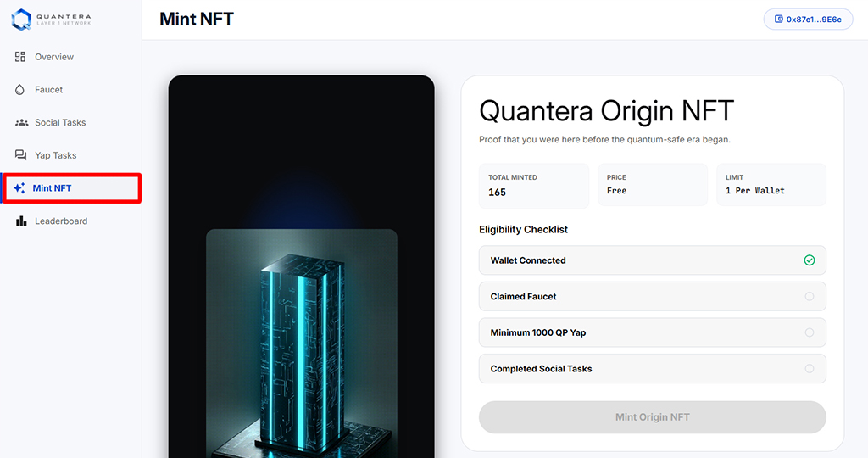Screen dimensions: 868x458
Task: Click the Leaderboard bar chart icon
Action: coord(21,221)
